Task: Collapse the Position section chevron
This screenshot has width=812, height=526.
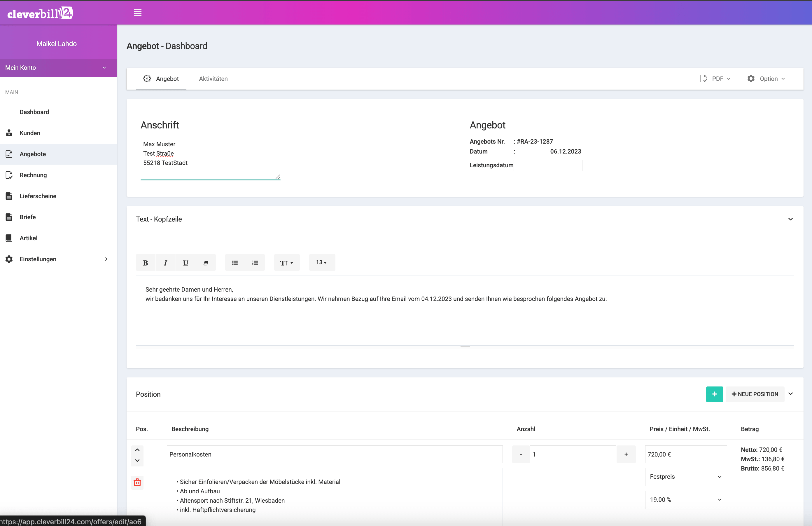Action: pyautogui.click(x=790, y=394)
